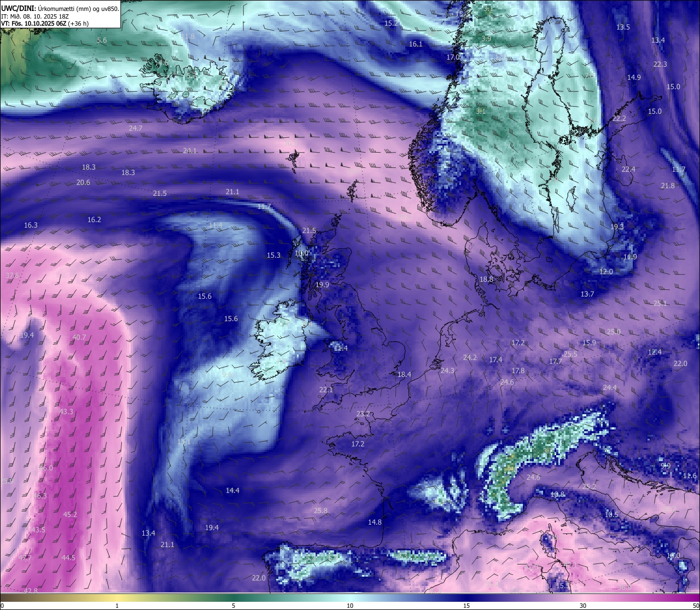
Task: Click the 17.4 value over Germany
Action: click(495, 360)
